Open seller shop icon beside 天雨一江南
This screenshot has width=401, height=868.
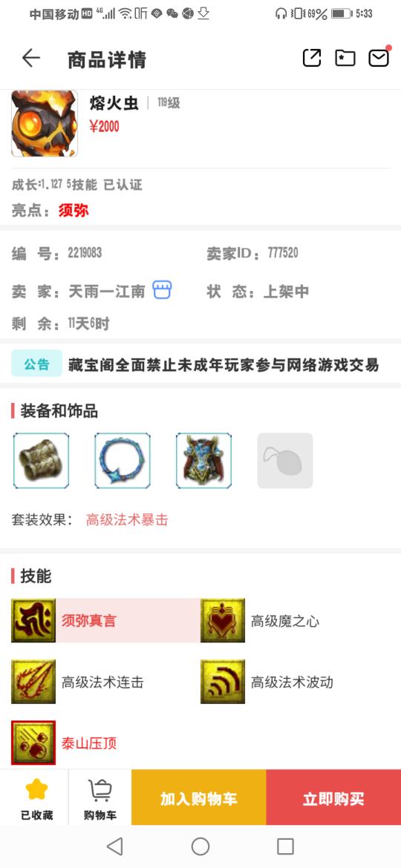(x=163, y=290)
